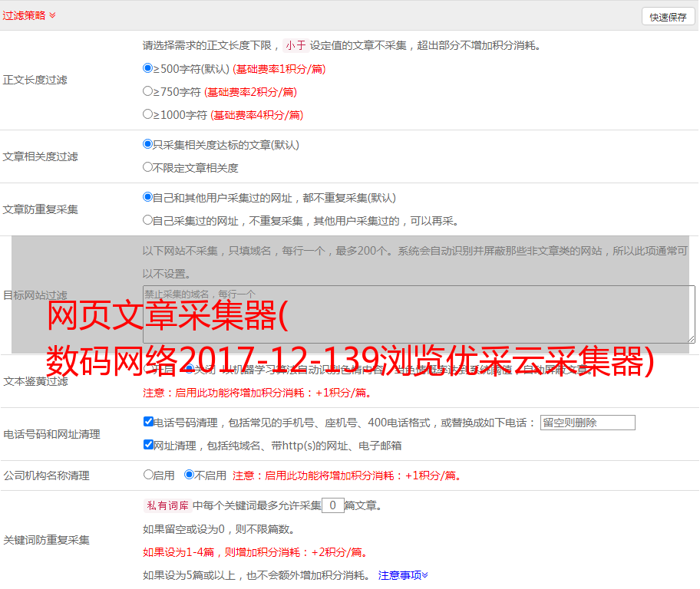Click the red (基础费率4积分/篇) note
This screenshot has height=589, width=700.
[256, 115]
